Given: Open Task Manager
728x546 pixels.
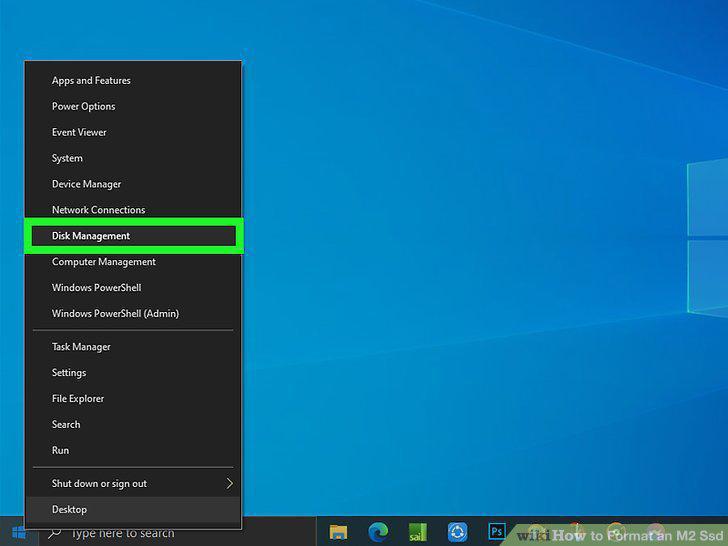Looking at the screenshot, I should [133, 347].
